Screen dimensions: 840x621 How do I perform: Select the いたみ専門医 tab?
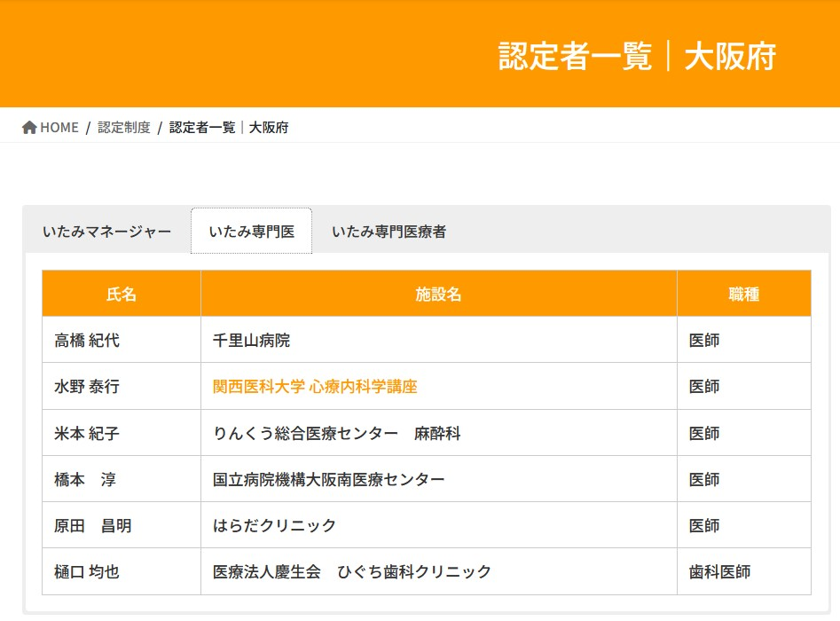coord(251,231)
